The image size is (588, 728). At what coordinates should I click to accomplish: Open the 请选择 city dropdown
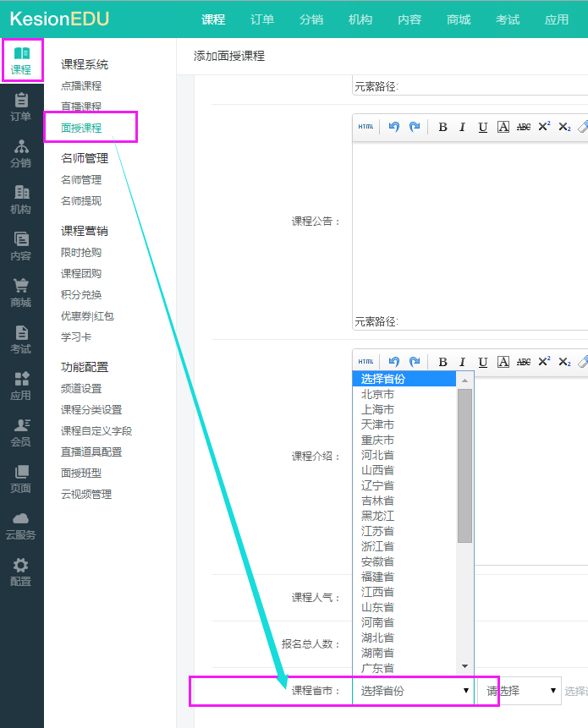(519, 691)
